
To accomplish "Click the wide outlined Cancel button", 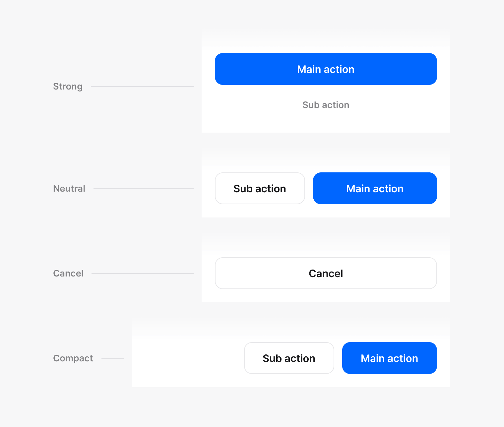I will [326, 273].
